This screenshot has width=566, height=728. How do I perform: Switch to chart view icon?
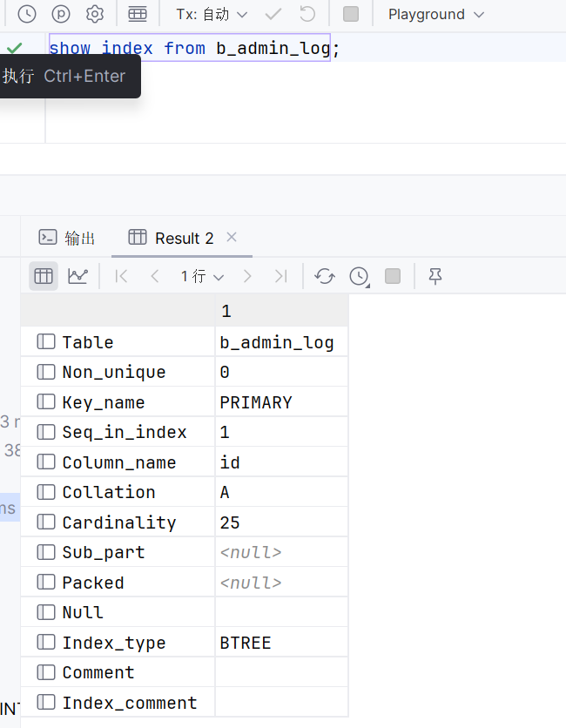click(77, 276)
